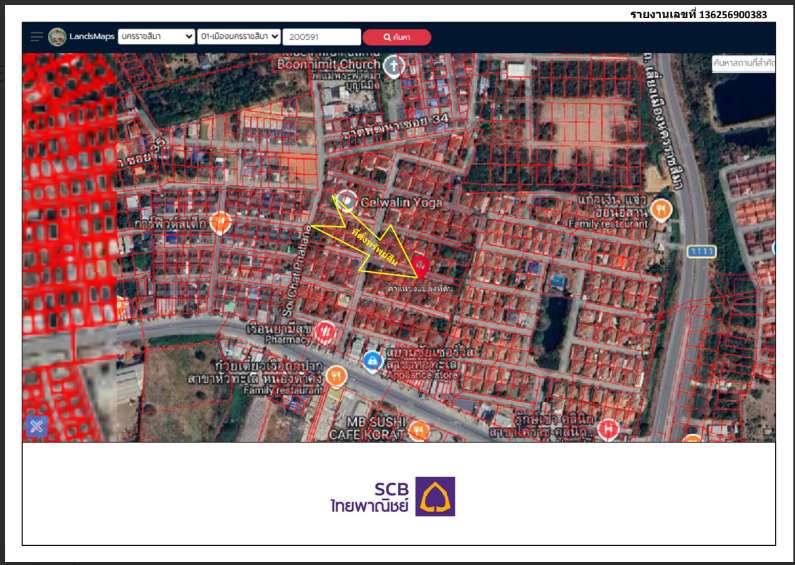Click the restaurant marker near Family restaurant, highway 1111
795x565 pixels.
(x=661, y=209)
